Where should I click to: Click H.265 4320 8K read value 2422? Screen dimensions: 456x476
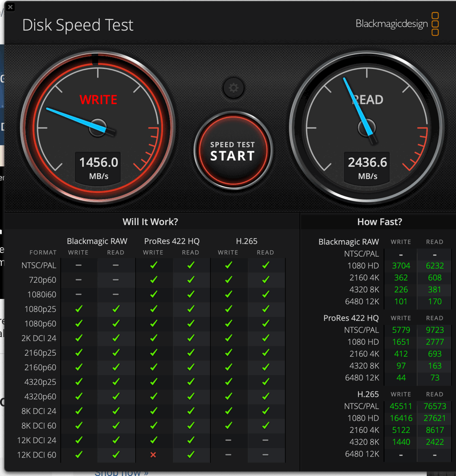tap(435, 442)
